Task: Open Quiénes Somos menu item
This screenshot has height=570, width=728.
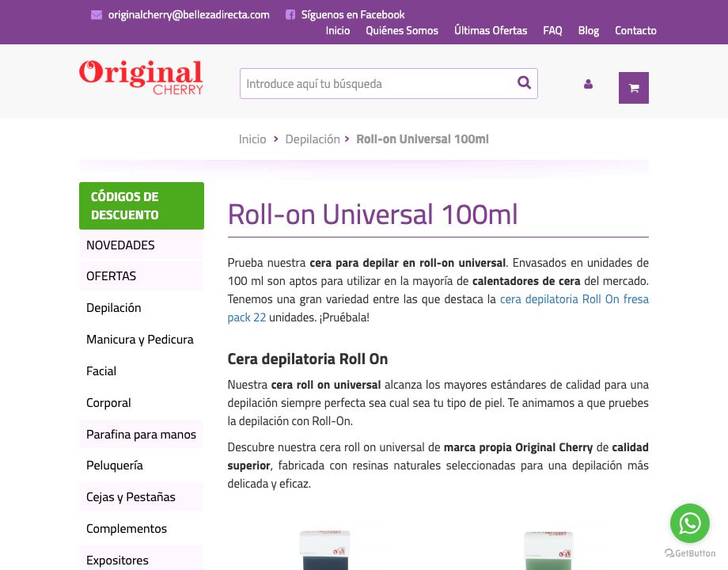Action: [402, 31]
